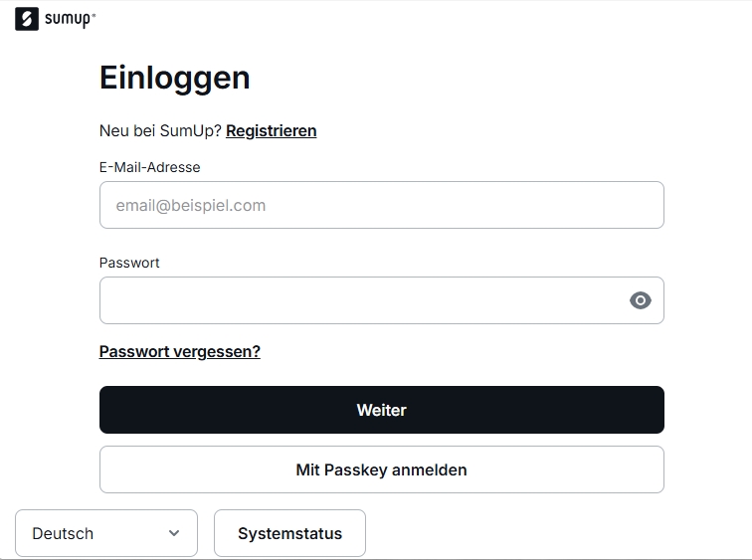The image size is (752, 560).
Task: Click the Neu bei SumUp? text
Action: point(160,130)
